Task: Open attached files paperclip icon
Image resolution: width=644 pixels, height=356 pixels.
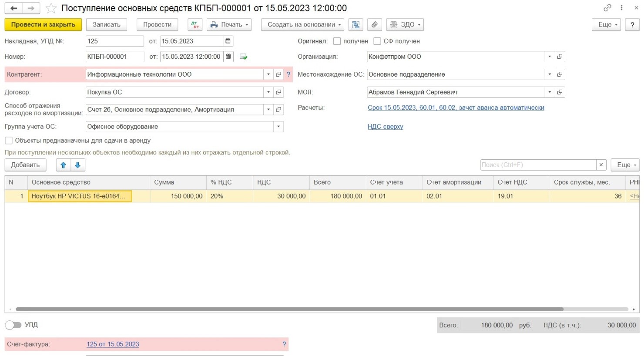Action: [375, 25]
